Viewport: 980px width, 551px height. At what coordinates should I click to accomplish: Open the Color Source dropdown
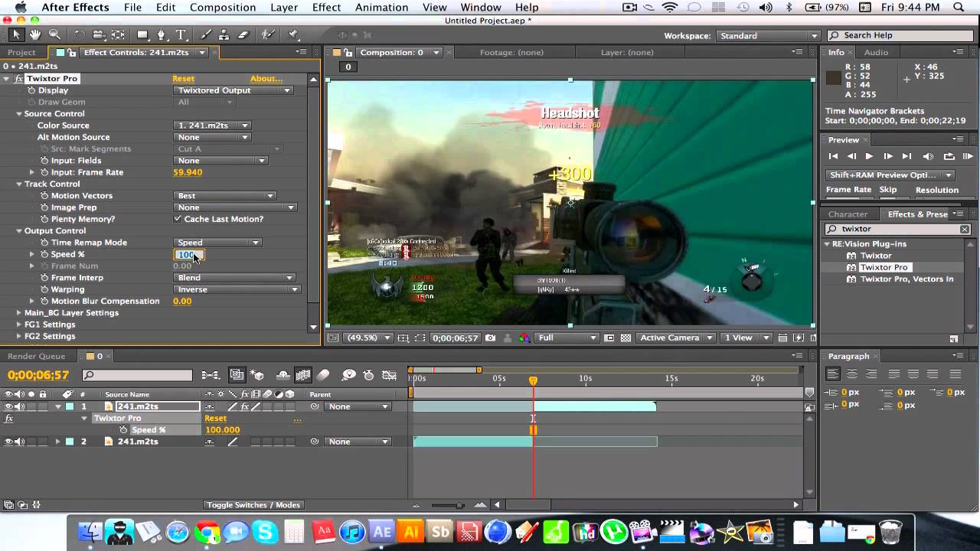[212, 126]
